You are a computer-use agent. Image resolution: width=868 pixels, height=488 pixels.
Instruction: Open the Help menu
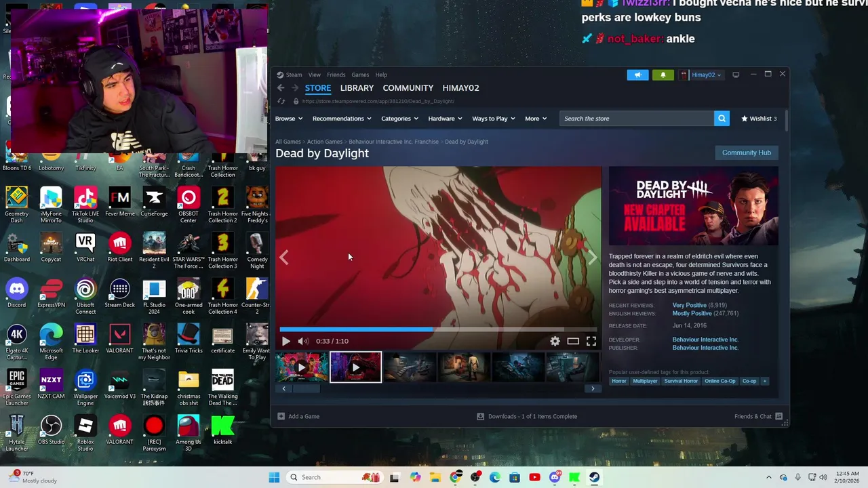[381, 75]
